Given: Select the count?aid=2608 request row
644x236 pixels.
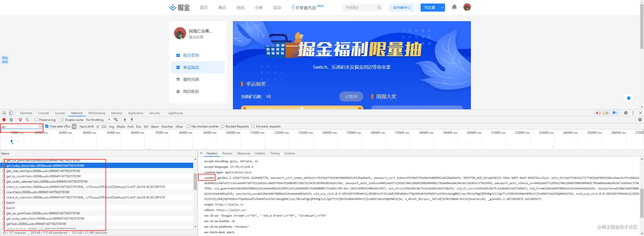Looking at the screenshot, I should pos(97,192).
